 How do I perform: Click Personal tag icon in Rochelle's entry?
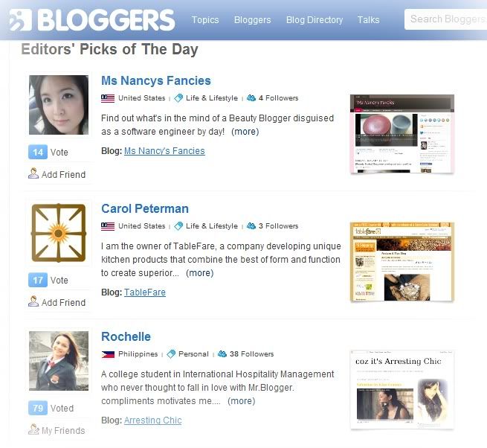pos(171,353)
